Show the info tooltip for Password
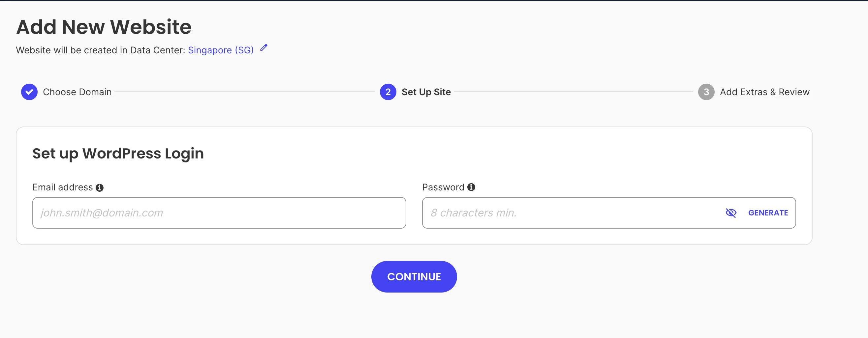Screen dimensions: 868x338 [471, 187]
